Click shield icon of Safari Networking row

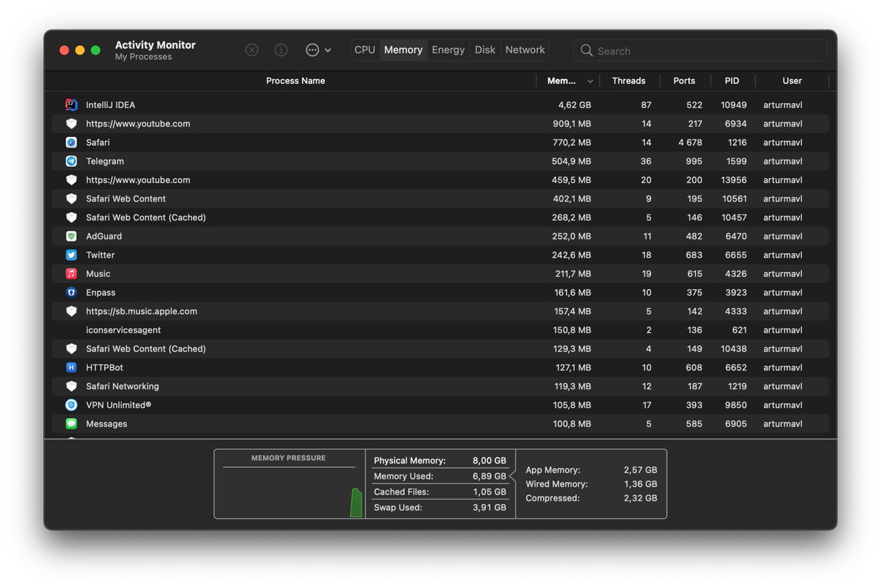pyautogui.click(x=71, y=386)
